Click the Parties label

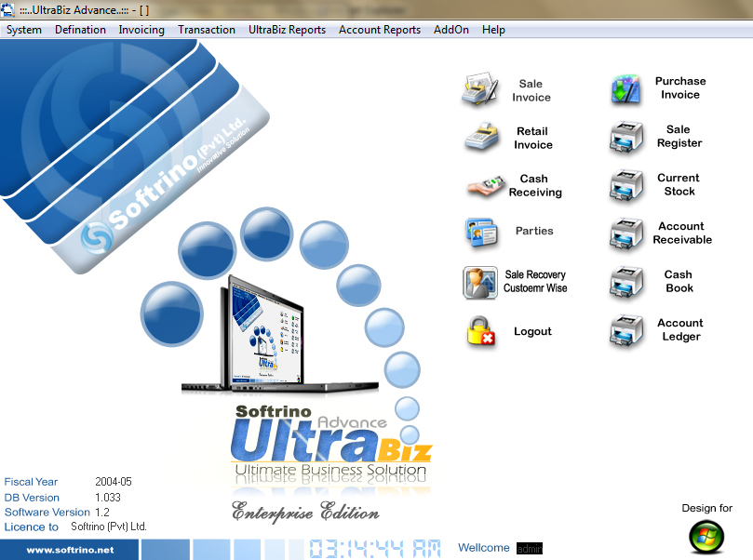coord(534,231)
